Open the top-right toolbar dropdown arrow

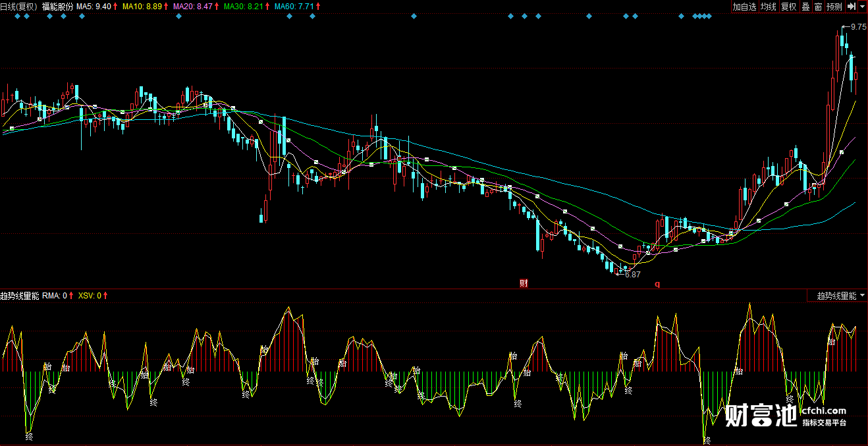(x=862, y=7)
